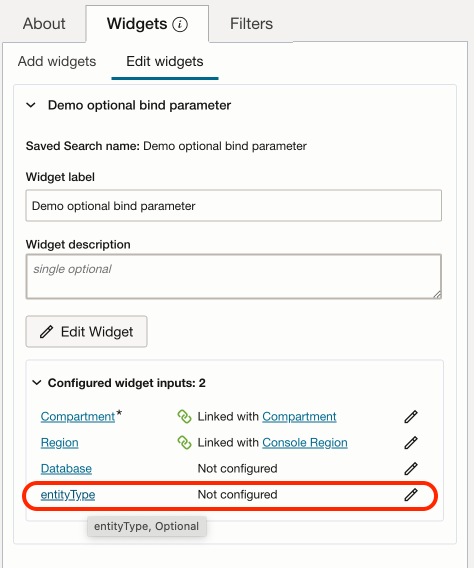Collapse the Configured widget inputs section
Screen dimensions: 474x568
(x=37, y=383)
